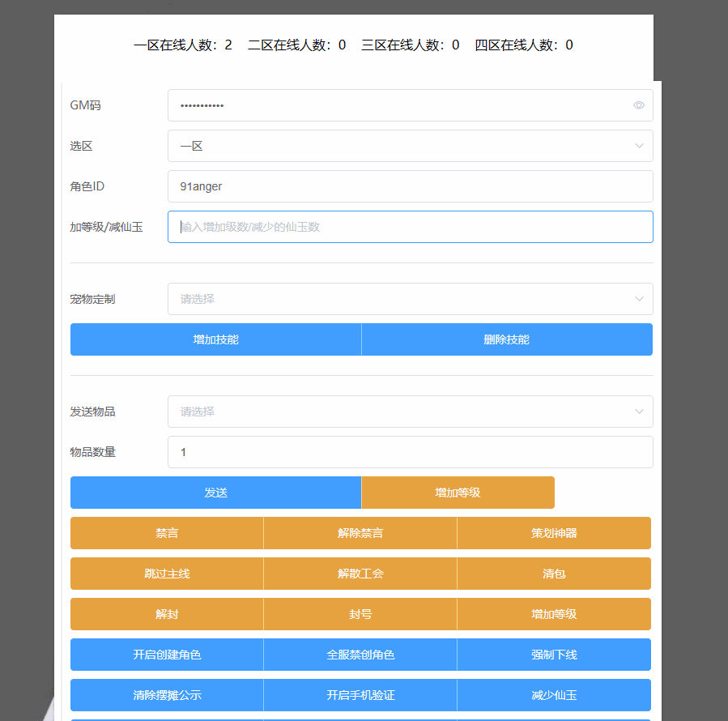Click the 清除摆摊公示 button

point(167,695)
